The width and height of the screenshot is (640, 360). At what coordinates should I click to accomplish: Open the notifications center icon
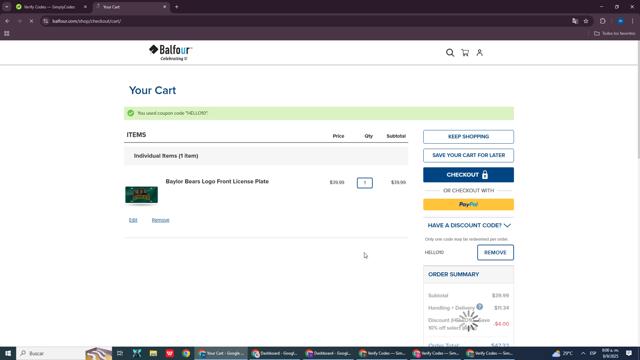629,353
